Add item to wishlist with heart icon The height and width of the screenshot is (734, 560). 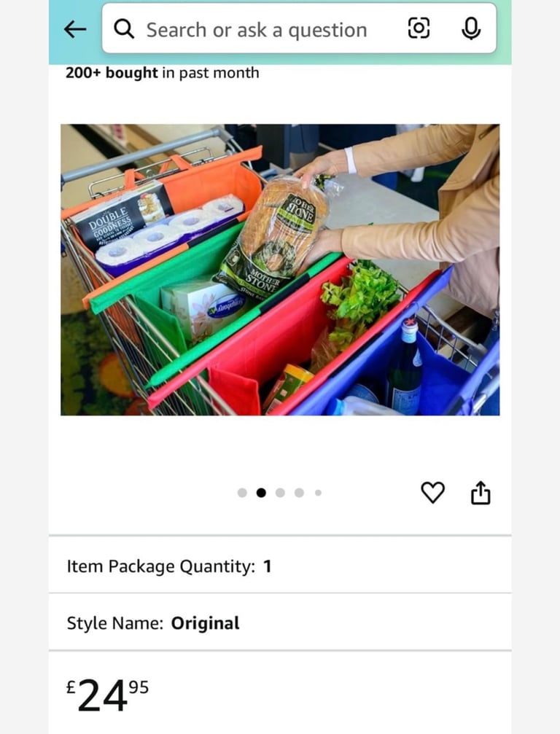pyautogui.click(x=432, y=493)
